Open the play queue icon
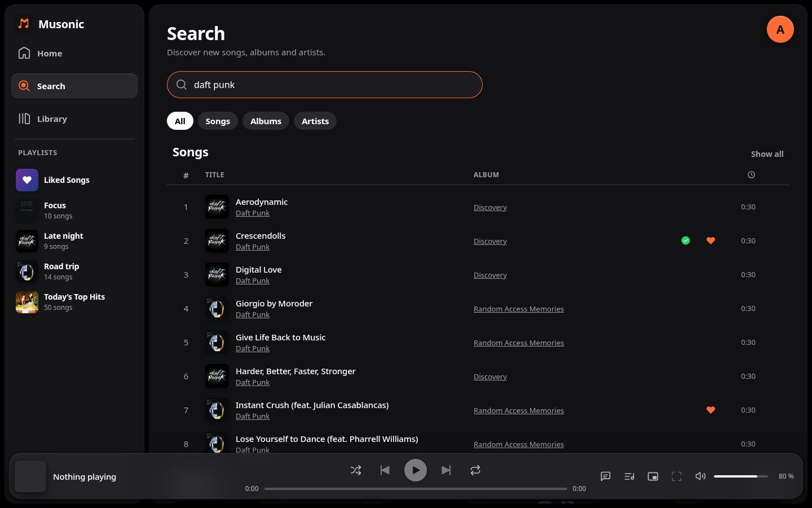Screen dimensions: 812x508 [x=629, y=476]
